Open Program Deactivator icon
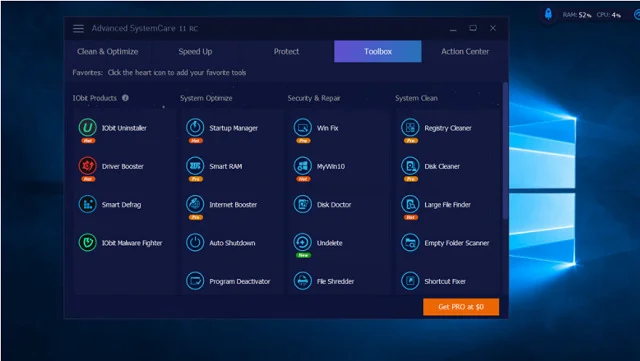640x361 pixels. click(195, 281)
